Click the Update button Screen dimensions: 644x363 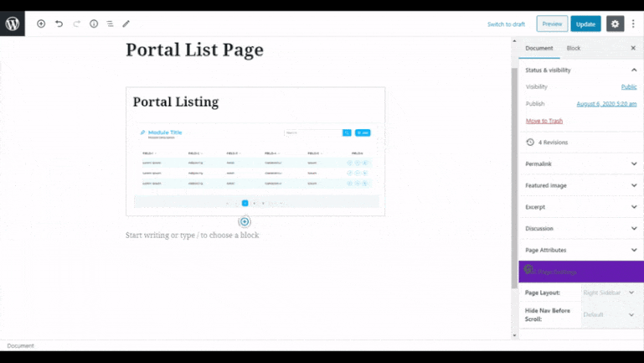point(585,23)
